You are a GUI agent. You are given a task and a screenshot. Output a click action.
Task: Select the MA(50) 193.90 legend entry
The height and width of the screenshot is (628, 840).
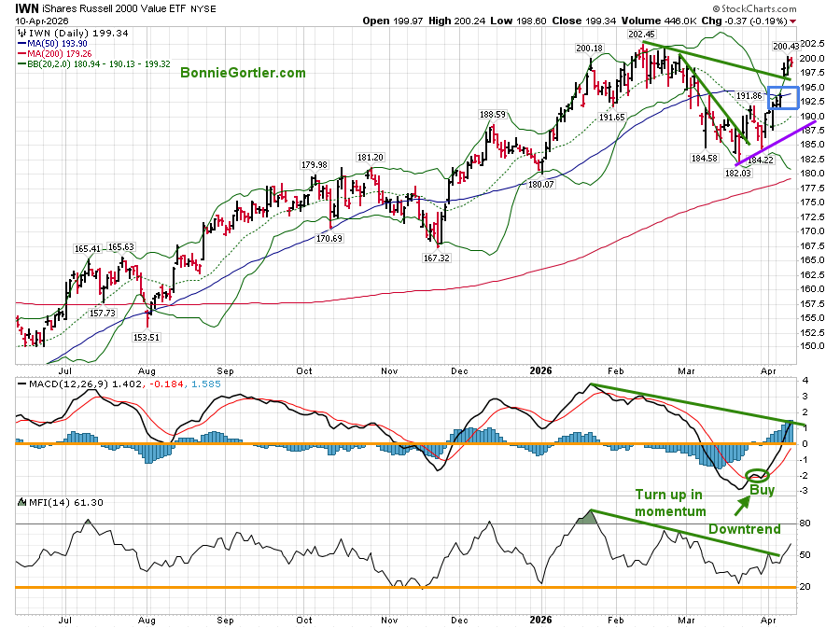(x=57, y=44)
